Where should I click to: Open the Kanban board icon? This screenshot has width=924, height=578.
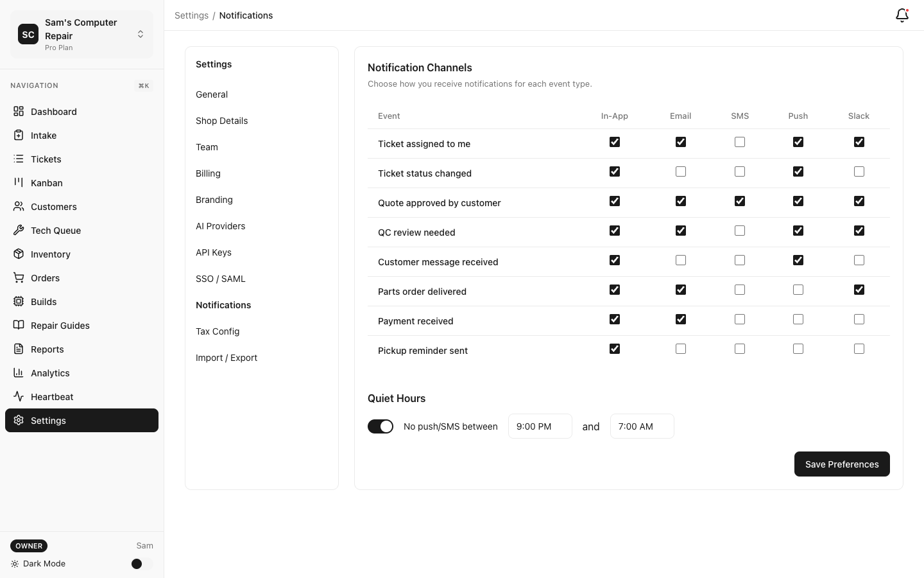(19, 182)
